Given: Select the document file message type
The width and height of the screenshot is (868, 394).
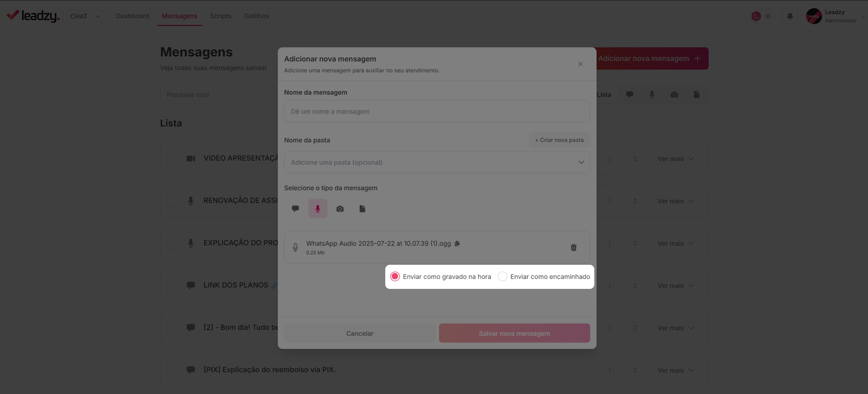Looking at the screenshot, I should (x=363, y=208).
